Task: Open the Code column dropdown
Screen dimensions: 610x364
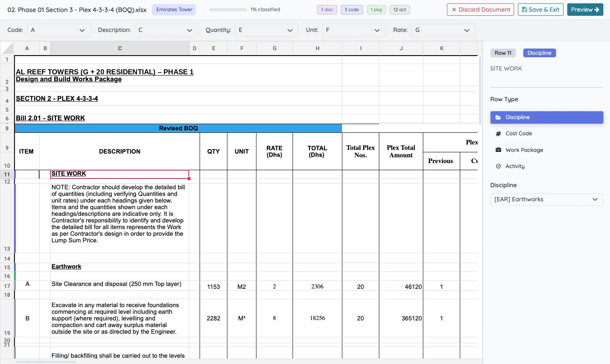Action: coord(59,30)
